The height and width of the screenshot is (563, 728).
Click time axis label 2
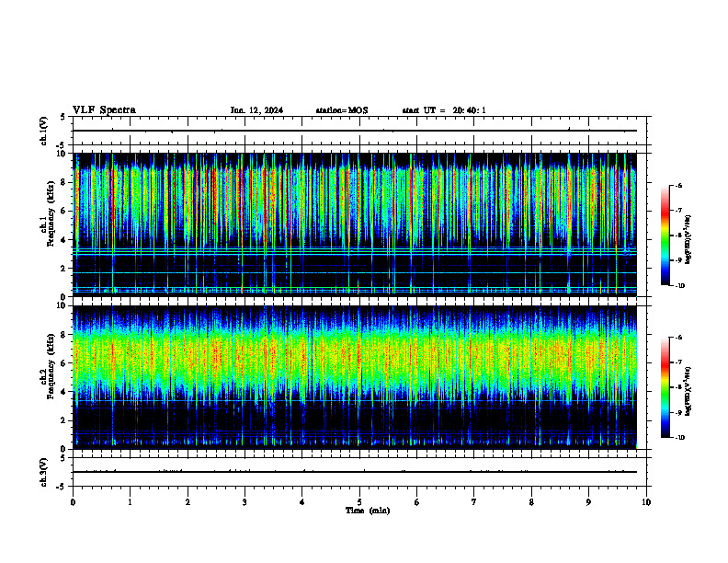188,502
